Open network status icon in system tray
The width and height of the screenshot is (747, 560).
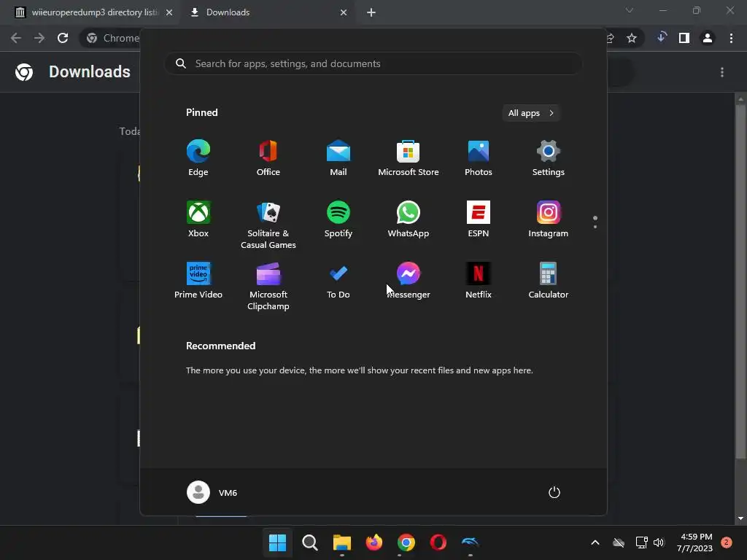[x=641, y=542]
